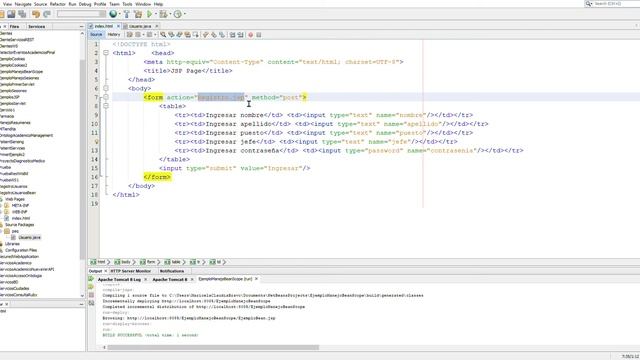Open the HTTP Server Monitor tab
This screenshot has height=360, width=640.
pyautogui.click(x=131, y=271)
